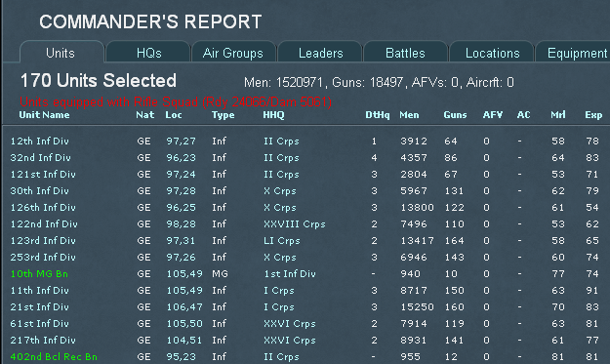The height and width of the screenshot is (364, 610).
Task: Click HHQ I Crps in 11th Inf Div row
Action: [x=279, y=291]
